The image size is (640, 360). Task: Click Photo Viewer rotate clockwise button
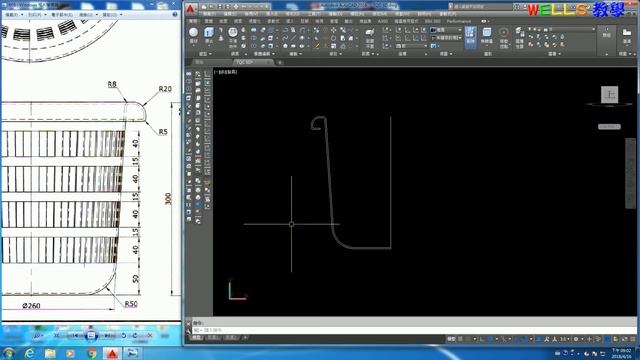tap(135, 336)
